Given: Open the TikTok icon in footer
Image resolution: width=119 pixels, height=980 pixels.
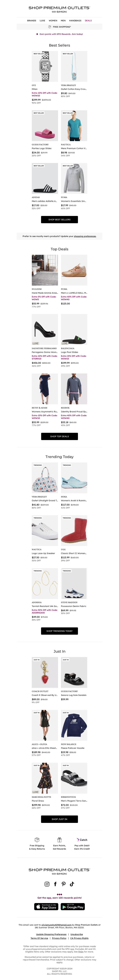Looking at the screenshot, I should [x=72, y=884].
